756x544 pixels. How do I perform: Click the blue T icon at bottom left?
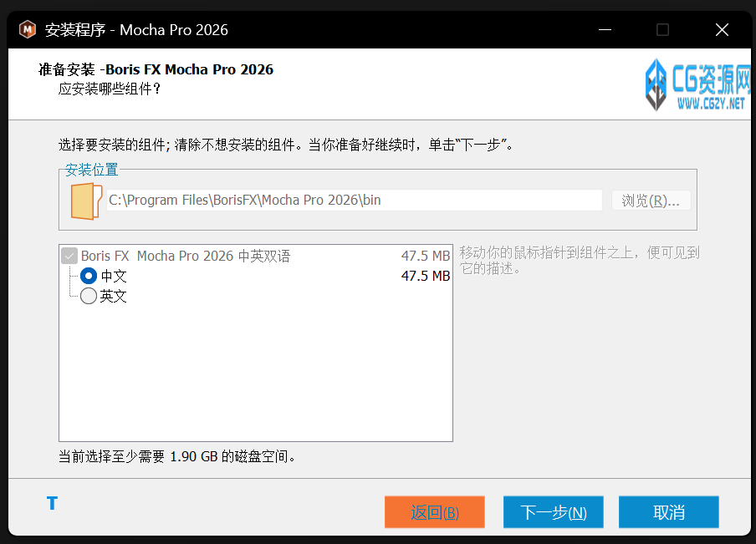tap(52, 503)
